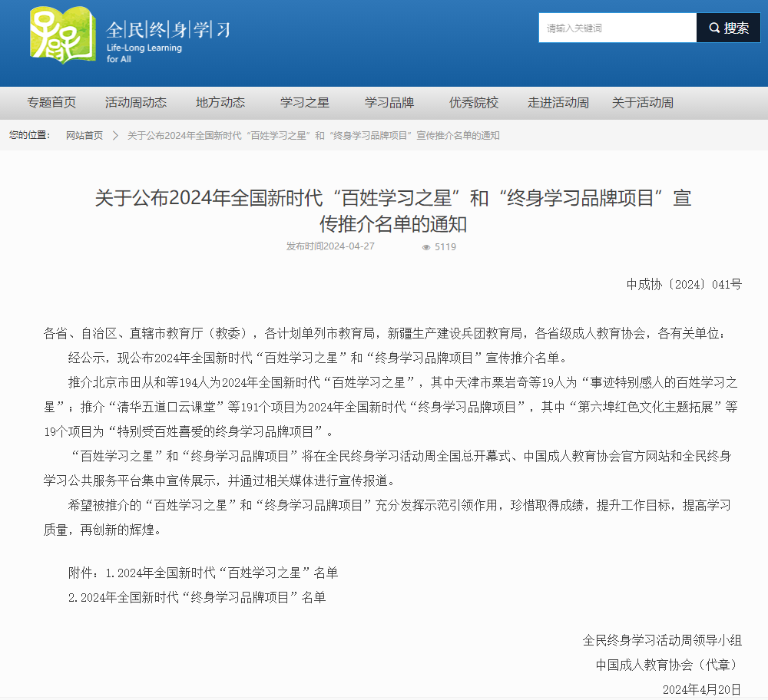Open the 专题首页 menu item
This screenshot has width=768, height=700.
[x=51, y=103]
